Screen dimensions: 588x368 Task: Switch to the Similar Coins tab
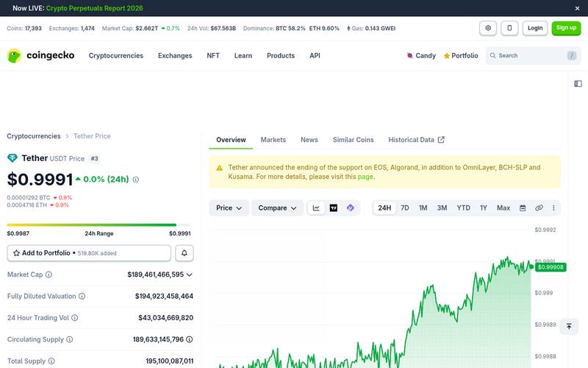(353, 140)
